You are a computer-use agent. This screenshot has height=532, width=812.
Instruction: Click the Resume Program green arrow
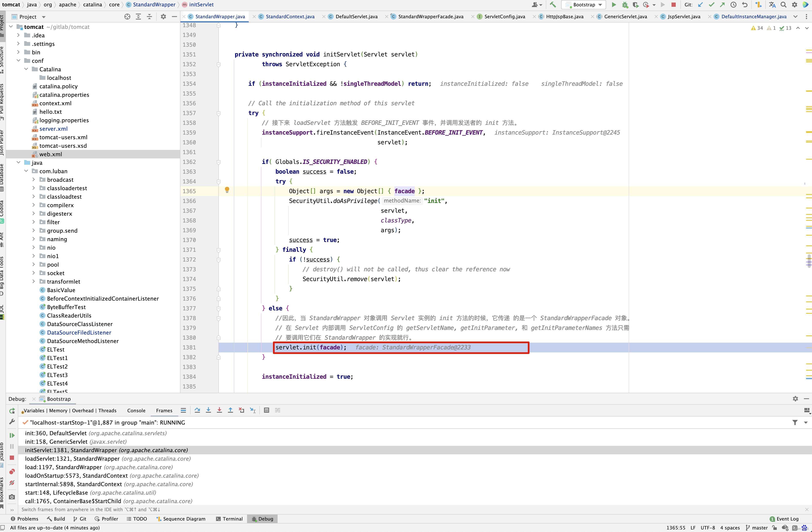[12, 435]
